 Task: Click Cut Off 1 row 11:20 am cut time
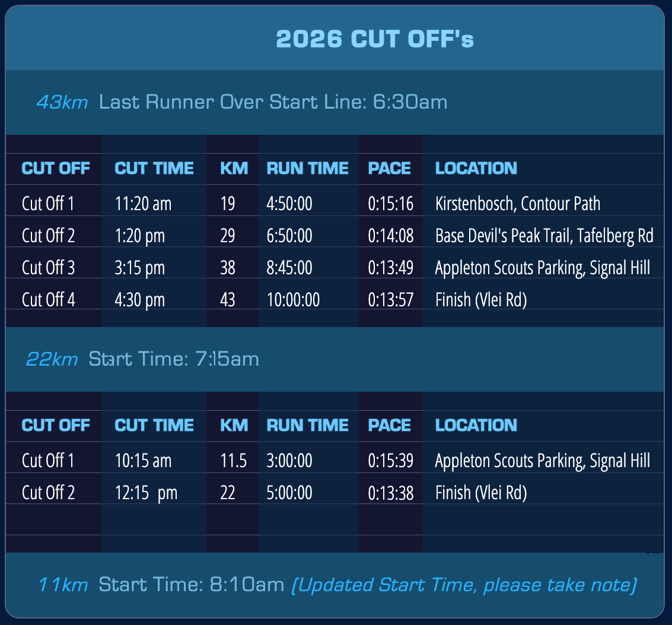[x=143, y=204]
